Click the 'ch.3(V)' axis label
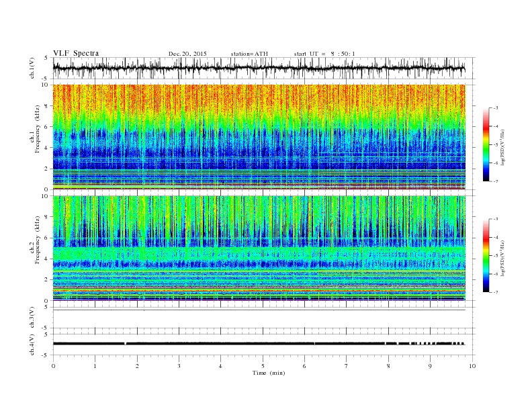Image resolution: width=532 pixels, height=411 pixels. pos(32,318)
